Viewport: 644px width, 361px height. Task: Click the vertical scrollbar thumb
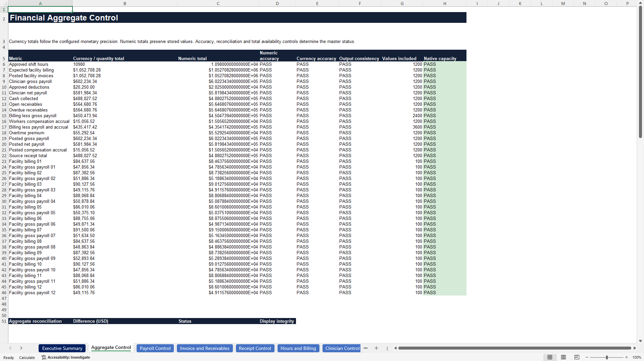pyautogui.click(x=640, y=72)
